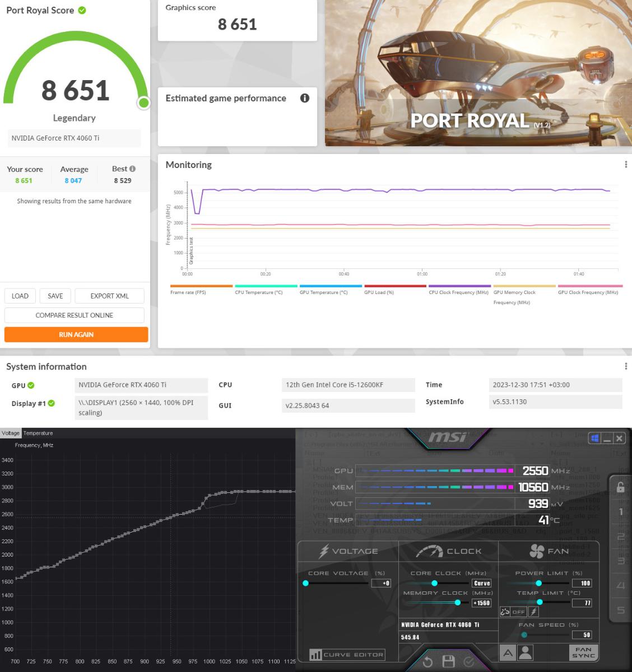Image resolution: width=632 pixels, height=672 pixels.
Task: Toggle GPU Temperature legend series
Action: (331, 290)
